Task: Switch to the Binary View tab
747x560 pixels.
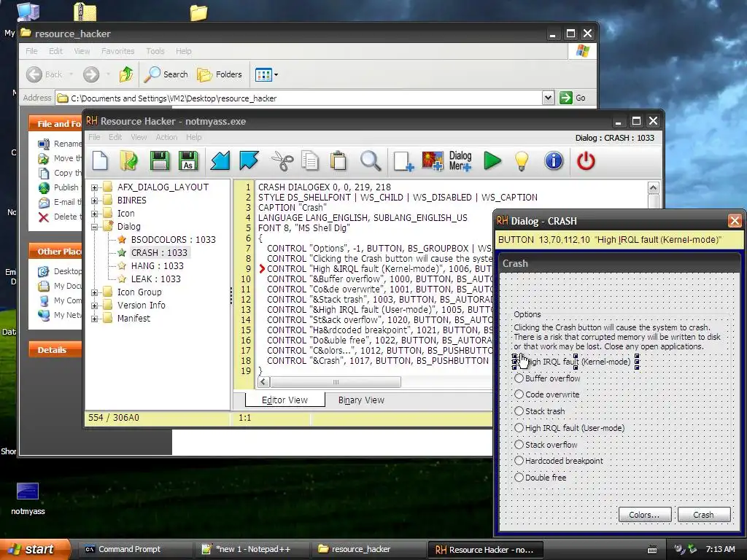Action: [361, 400]
